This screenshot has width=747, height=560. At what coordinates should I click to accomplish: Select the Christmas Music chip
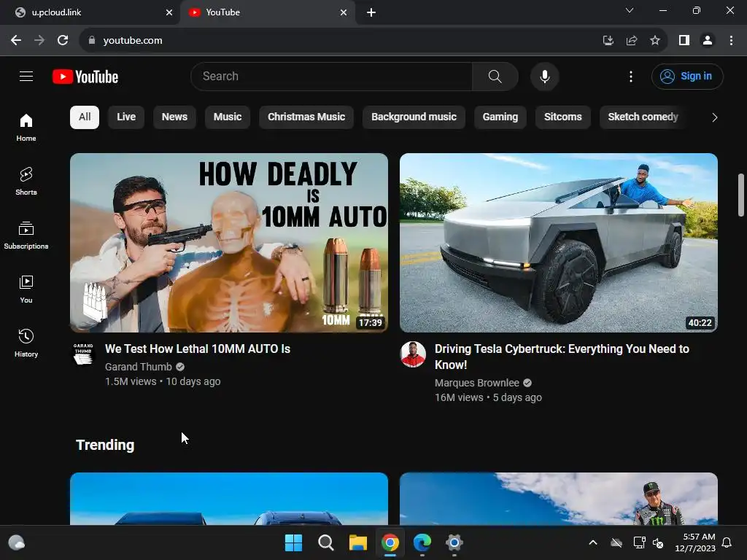point(306,117)
